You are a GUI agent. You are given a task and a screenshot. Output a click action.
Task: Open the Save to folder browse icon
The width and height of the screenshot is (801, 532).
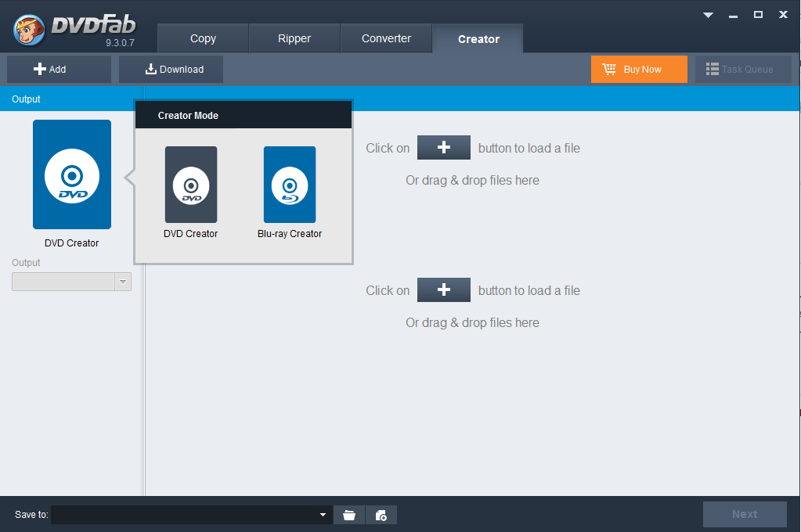tap(349, 515)
